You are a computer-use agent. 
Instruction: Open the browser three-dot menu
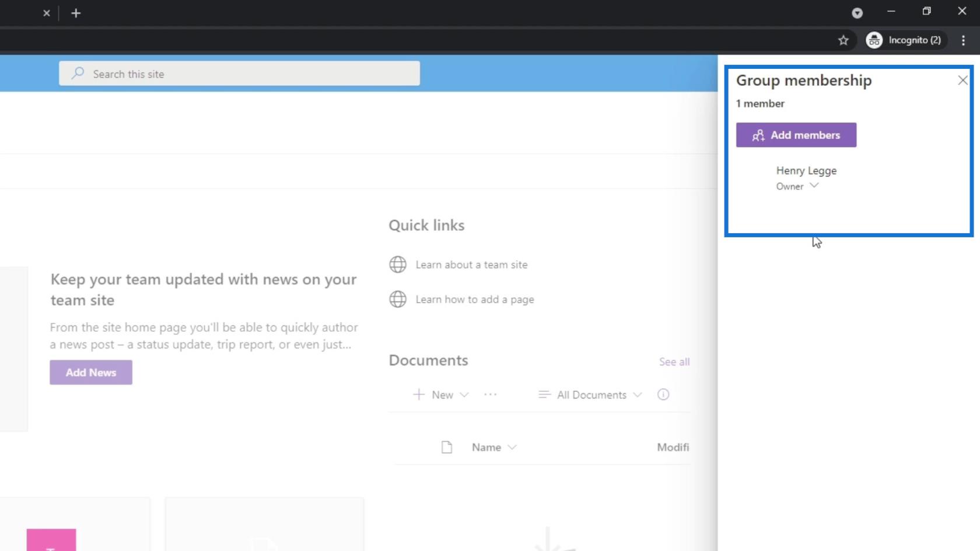(x=963, y=40)
